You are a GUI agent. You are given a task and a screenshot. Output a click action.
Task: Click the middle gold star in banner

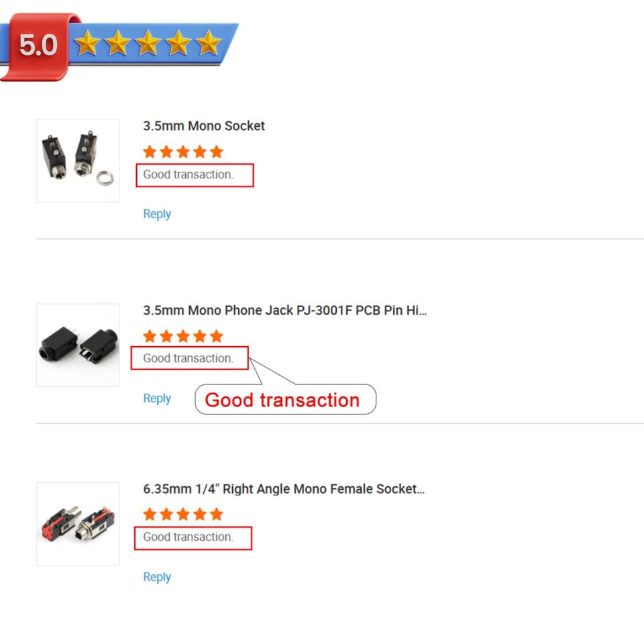[x=148, y=43]
